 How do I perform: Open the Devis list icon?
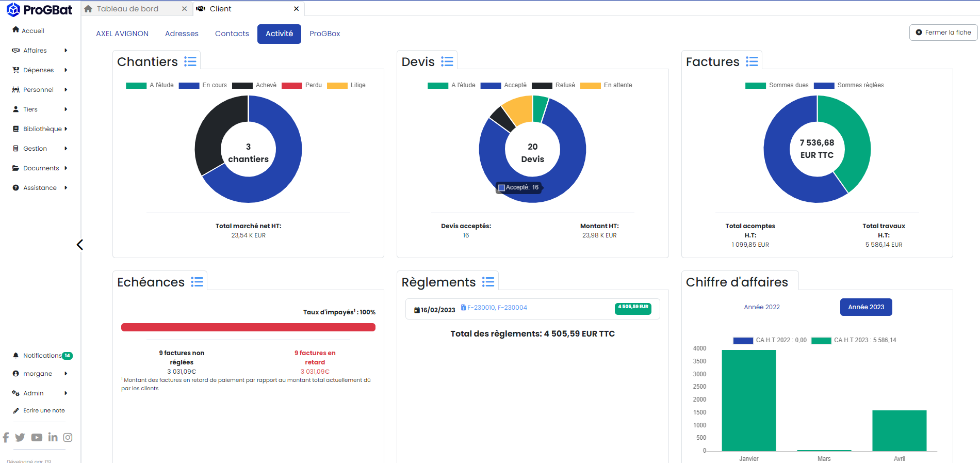(447, 62)
